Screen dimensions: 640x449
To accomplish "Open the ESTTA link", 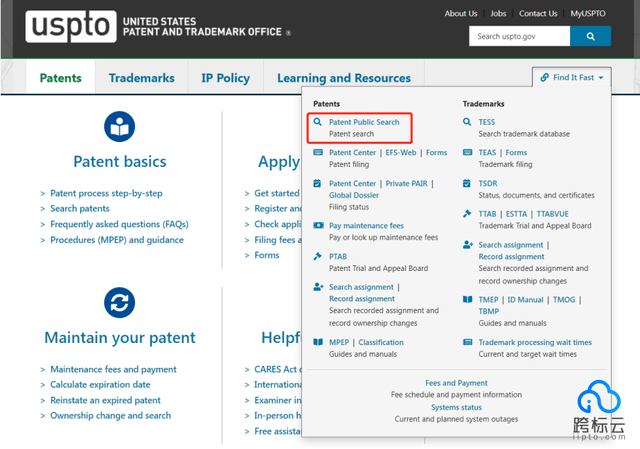I will tap(516, 214).
